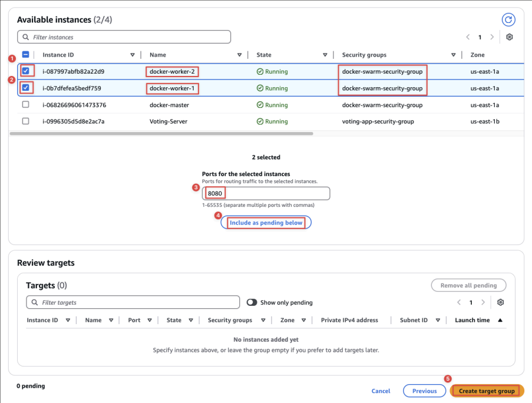Sort available instances by Instance ID

tap(133, 55)
